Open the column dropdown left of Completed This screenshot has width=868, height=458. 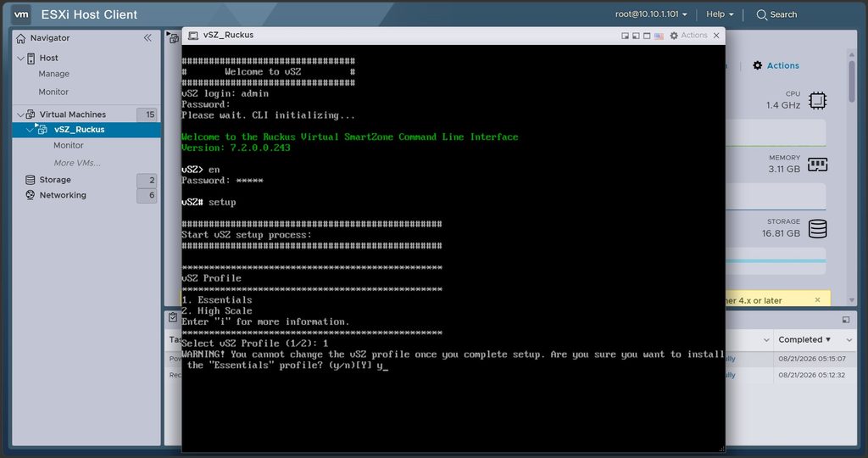pyautogui.click(x=766, y=340)
